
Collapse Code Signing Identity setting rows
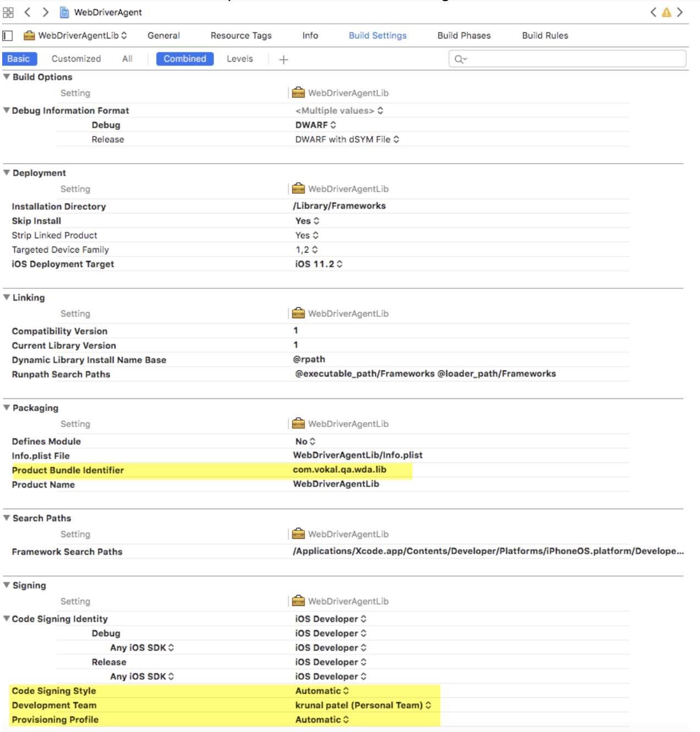point(7,618)
